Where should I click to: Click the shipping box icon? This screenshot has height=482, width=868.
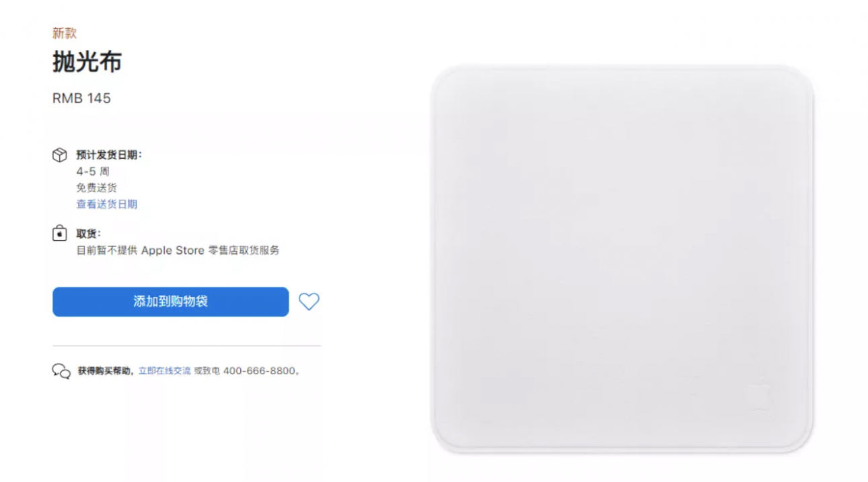(x=60, y=155)
